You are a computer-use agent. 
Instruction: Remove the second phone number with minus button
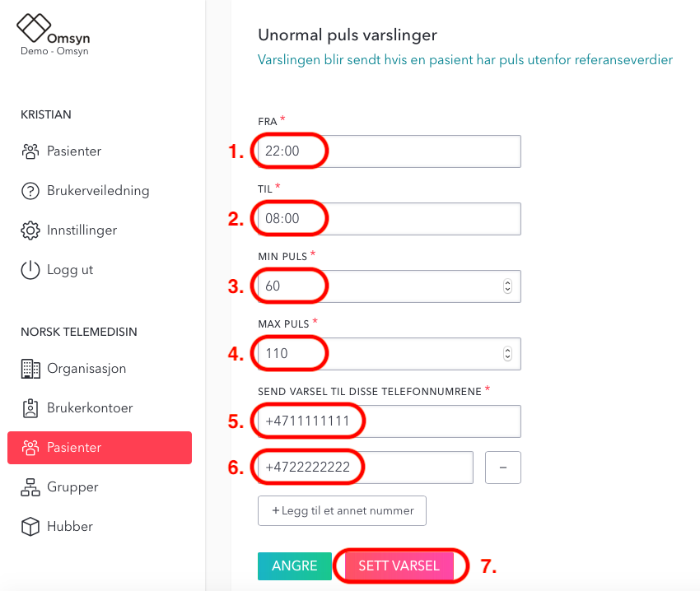(x=503, y=468)
